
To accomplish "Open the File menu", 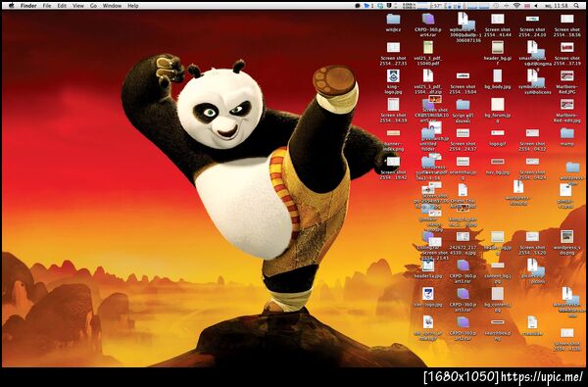I will [x=46, y=6].
